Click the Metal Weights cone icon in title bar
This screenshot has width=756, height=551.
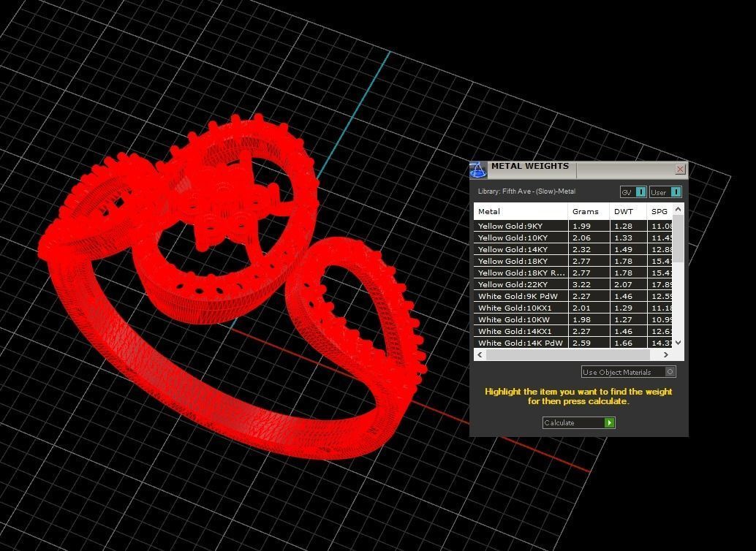478,170
